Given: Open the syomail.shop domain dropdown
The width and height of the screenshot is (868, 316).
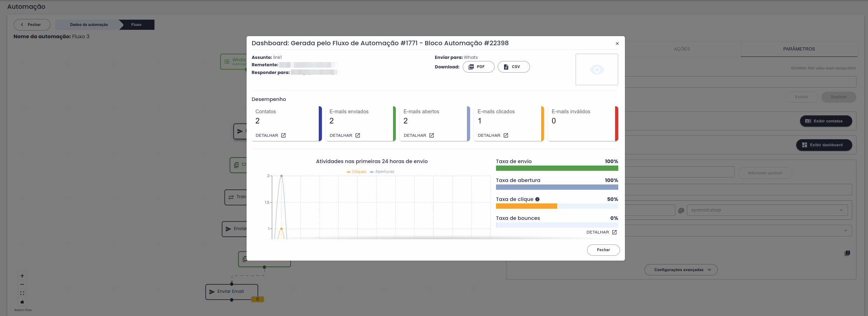Looking at the screenshot, I should point(767,210).
